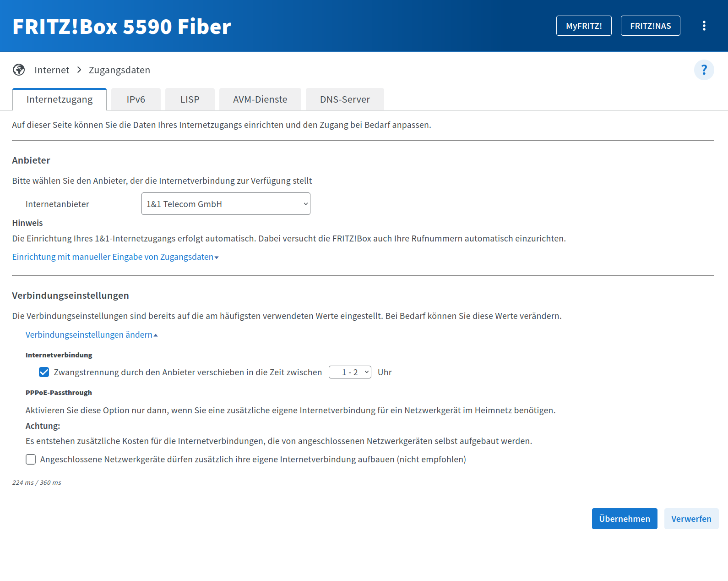Enable PPPoE passthrough for connected network devices

(31, 459)
